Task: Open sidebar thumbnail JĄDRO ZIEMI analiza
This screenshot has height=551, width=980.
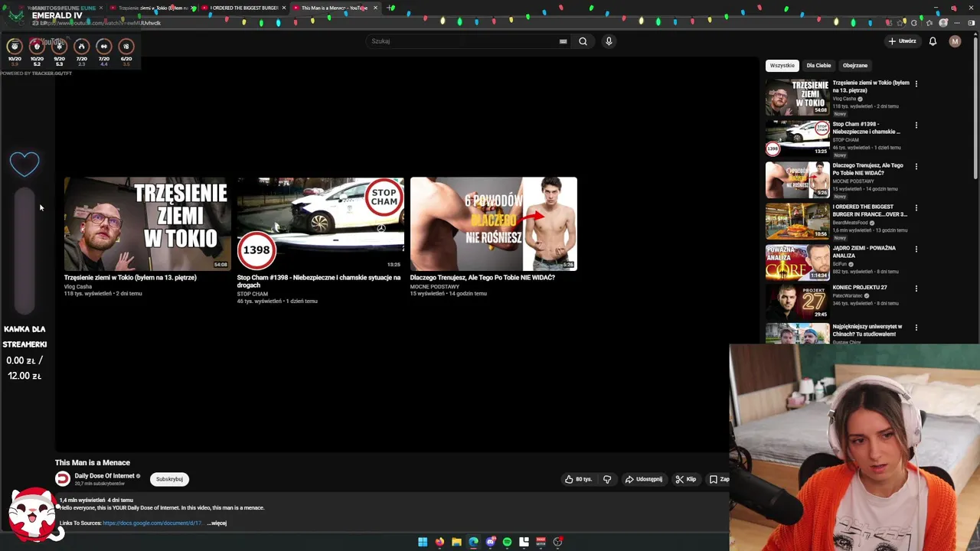Action: click(x=797, y=262)
